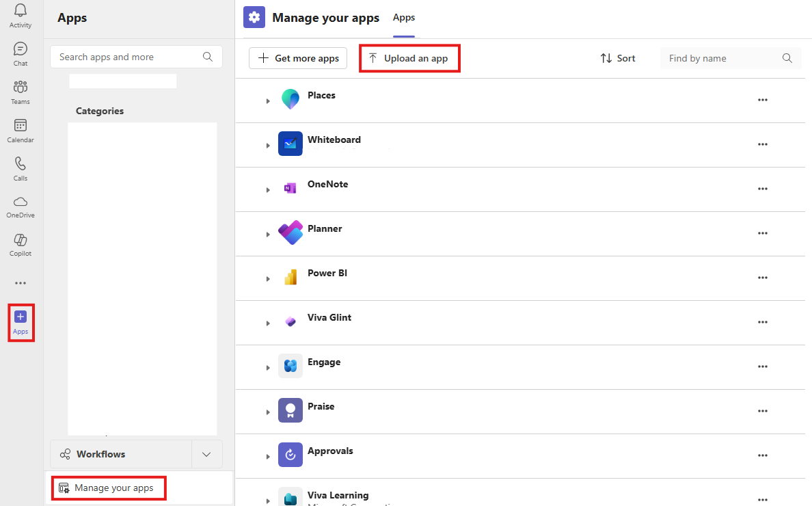This screenshot has width=812, height=506.
Task: Click Get more apps button
Action: [x=298, y=58]
